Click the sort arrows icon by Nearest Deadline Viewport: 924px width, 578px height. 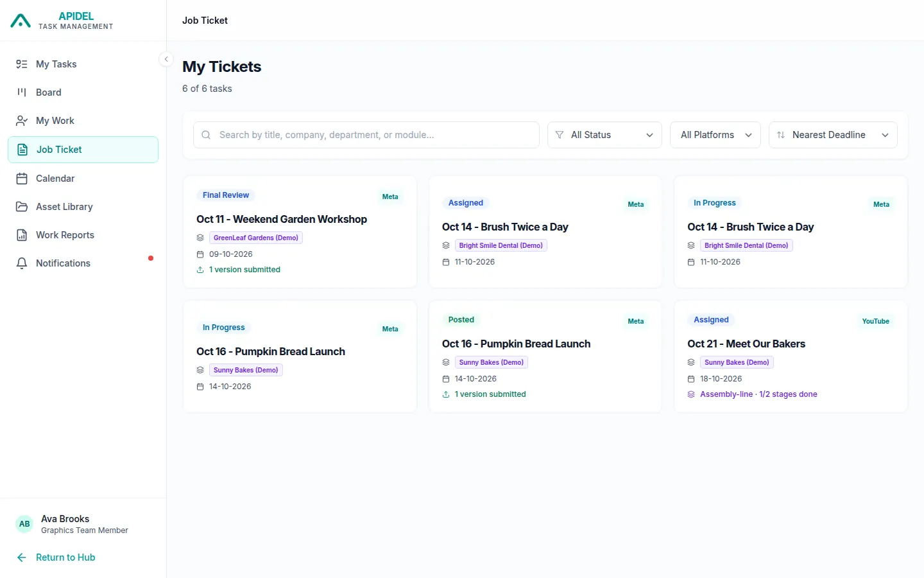(781, 135)
